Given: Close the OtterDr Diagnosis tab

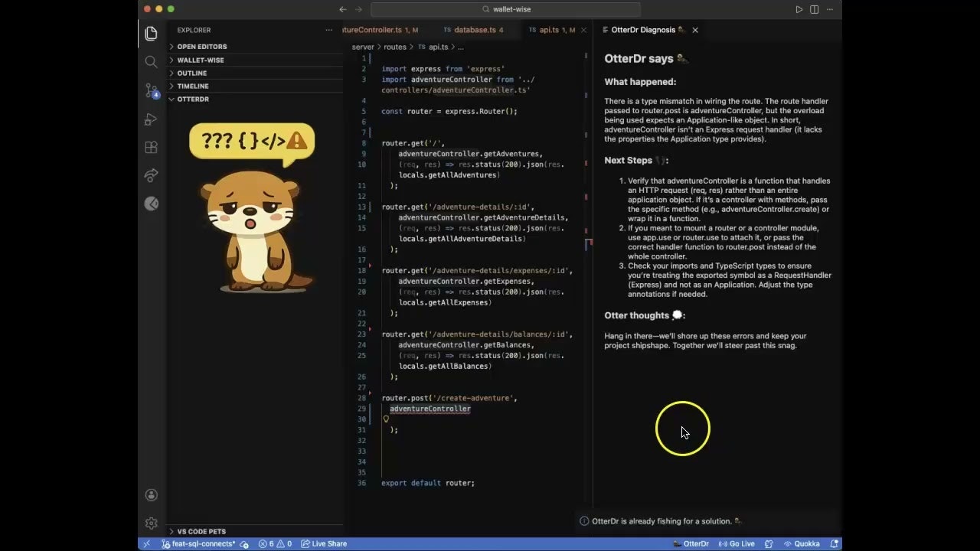Looking at the screenshot, I should [x=695, y=30].
